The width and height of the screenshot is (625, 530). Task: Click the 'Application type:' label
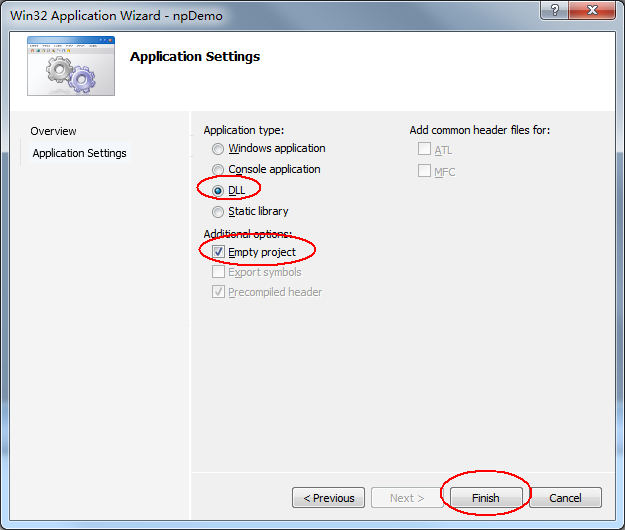pos(244,130)
